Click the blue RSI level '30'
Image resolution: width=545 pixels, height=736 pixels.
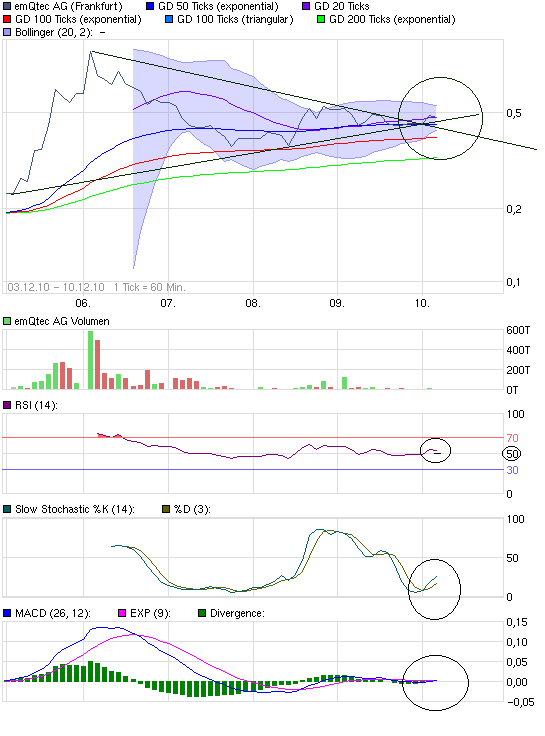click(x=512, y=470)
